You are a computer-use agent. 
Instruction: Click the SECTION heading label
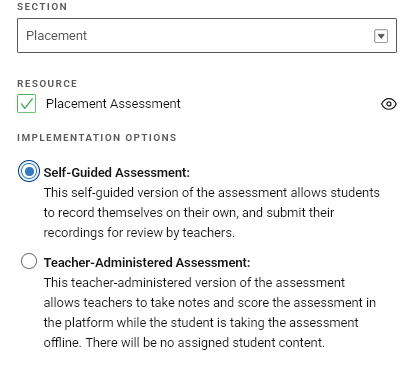[42, 7]
